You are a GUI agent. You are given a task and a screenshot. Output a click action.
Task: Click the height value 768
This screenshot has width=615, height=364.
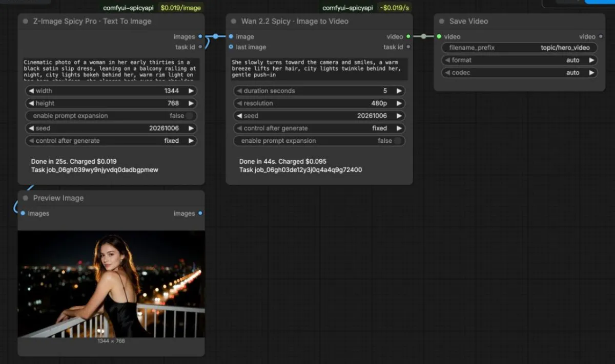[173, 103]
